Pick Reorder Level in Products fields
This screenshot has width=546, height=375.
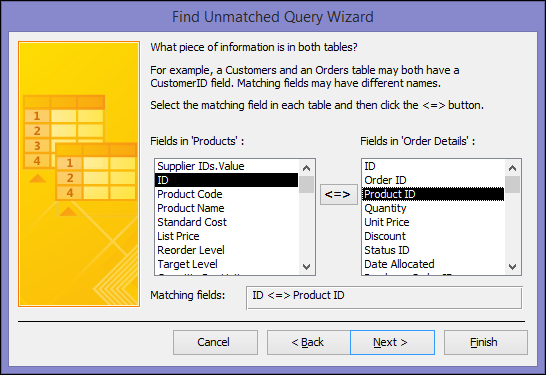227,250
